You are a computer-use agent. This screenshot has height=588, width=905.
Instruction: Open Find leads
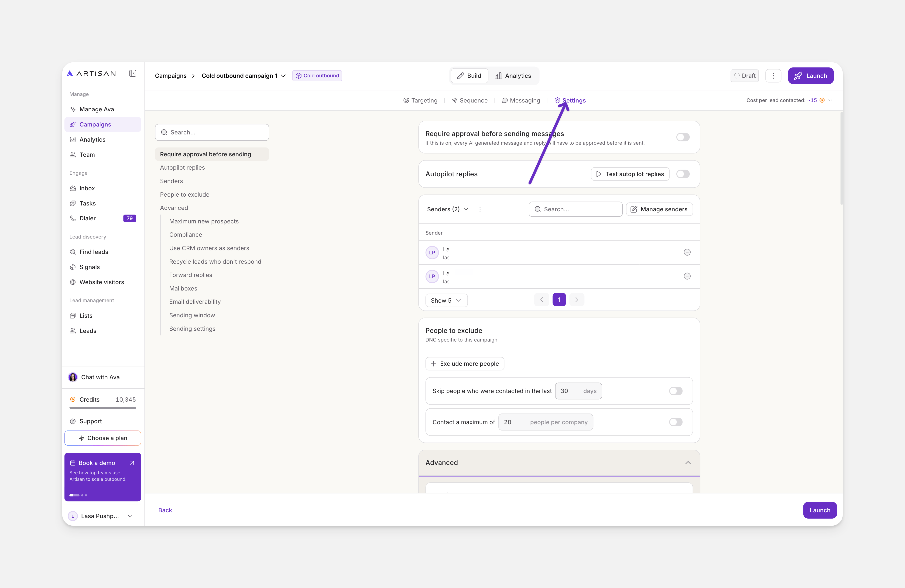(x=103, y=252)
